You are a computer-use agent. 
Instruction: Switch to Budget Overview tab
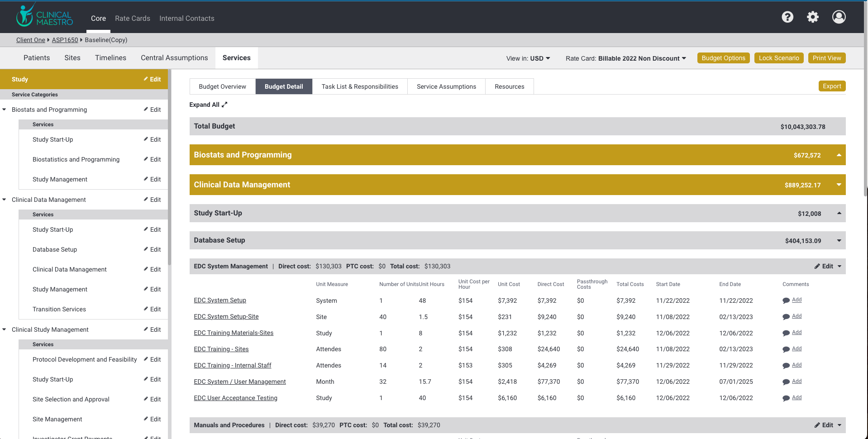[x=222, y=86]
